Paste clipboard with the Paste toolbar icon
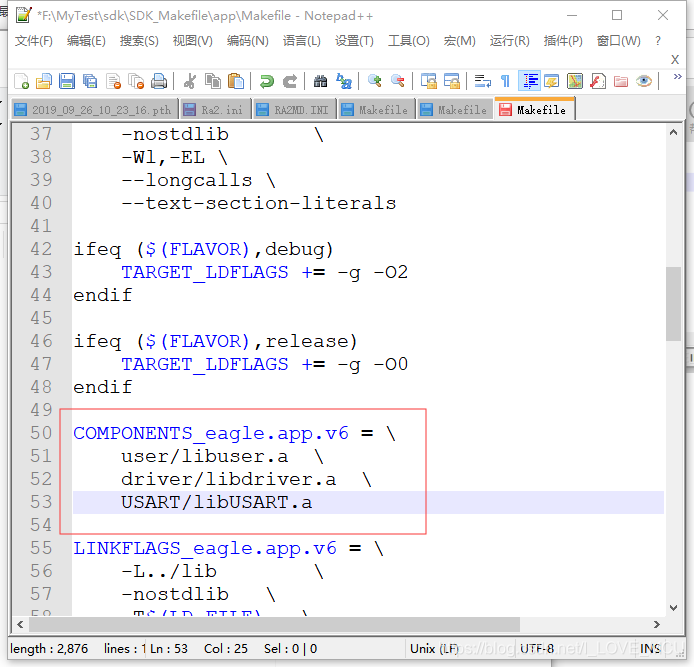Image resolution: width=694 pixels, height=667 pixels. click(x=236, y=81)
